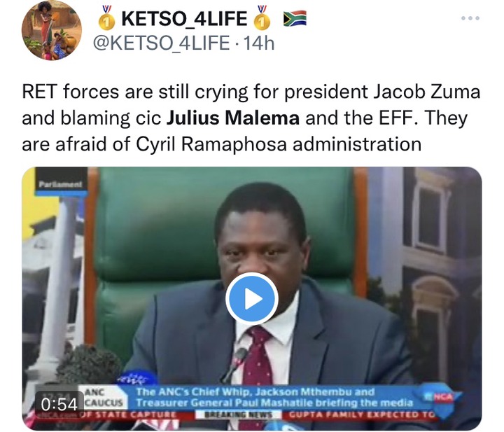Click the ANC Caucus banner tag
The image size is (504, 432).
104,398
